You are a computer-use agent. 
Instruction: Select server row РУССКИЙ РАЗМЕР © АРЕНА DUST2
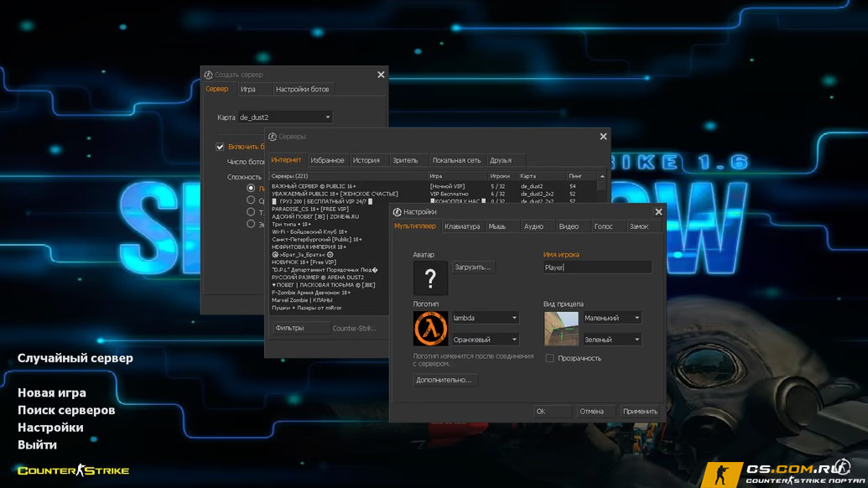(330, 278)
